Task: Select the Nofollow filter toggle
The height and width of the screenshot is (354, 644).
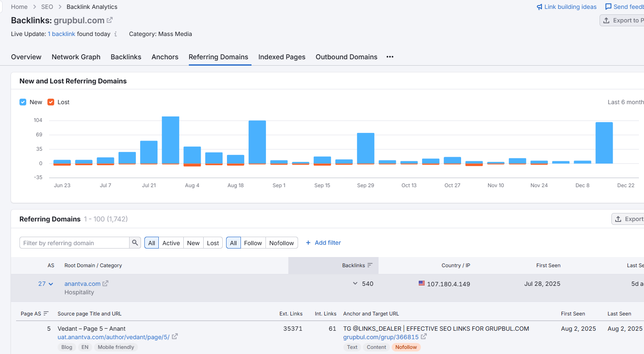Action: click(282, 243)
